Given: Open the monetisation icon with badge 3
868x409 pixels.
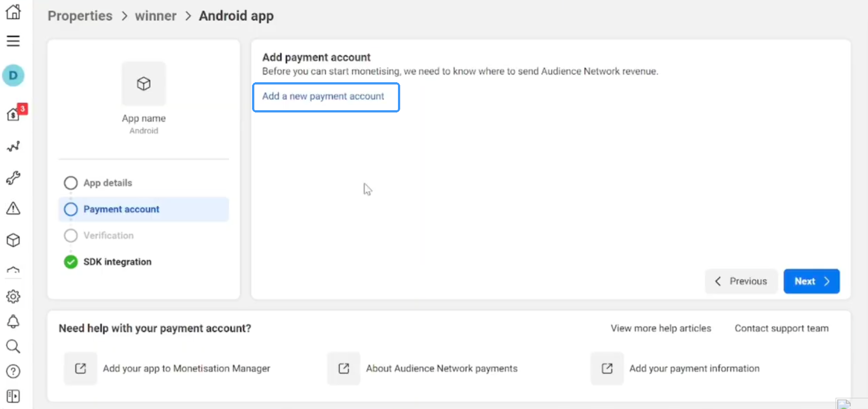Looking at the screenshot, I should 15,114.
